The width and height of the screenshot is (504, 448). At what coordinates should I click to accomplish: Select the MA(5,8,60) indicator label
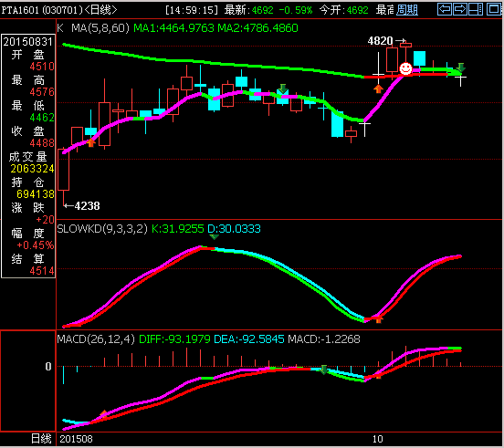(100, 28)
